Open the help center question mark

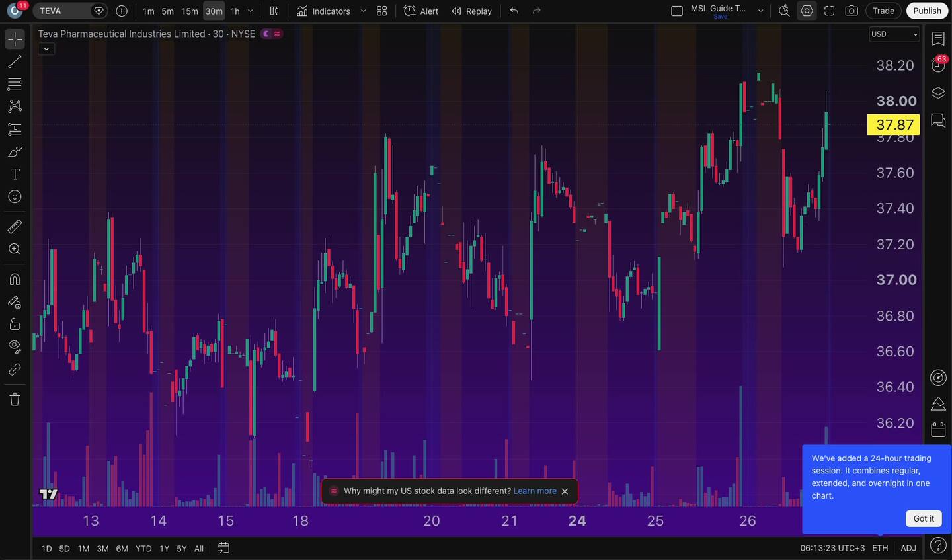point(938,545)
